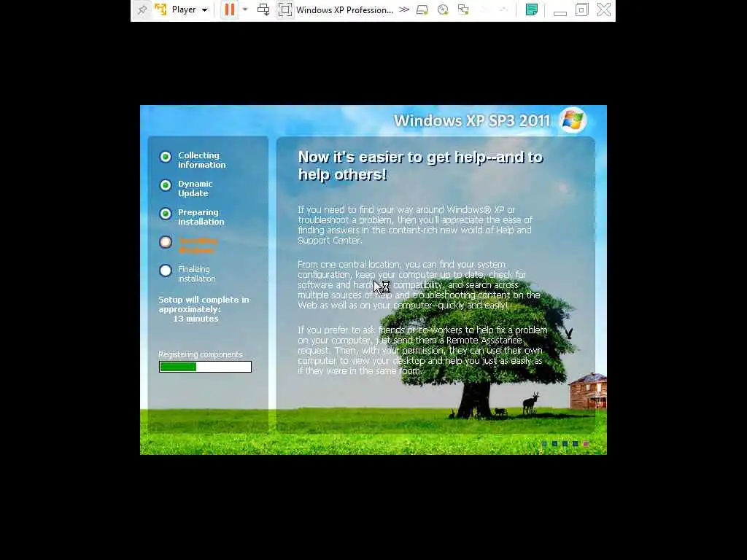Click the 'Registering components' status label
The width and height of the screenshot is (747, 560).
pos(201,354)
